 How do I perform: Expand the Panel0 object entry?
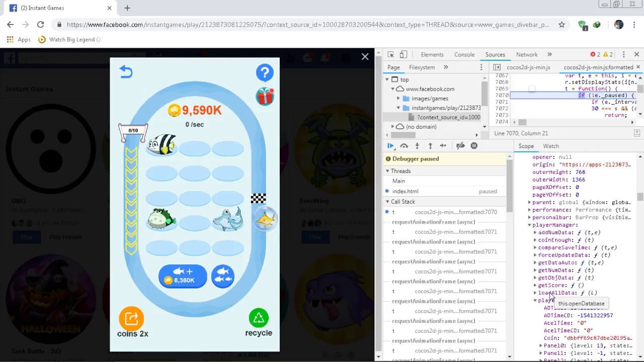tap(541, 346)
